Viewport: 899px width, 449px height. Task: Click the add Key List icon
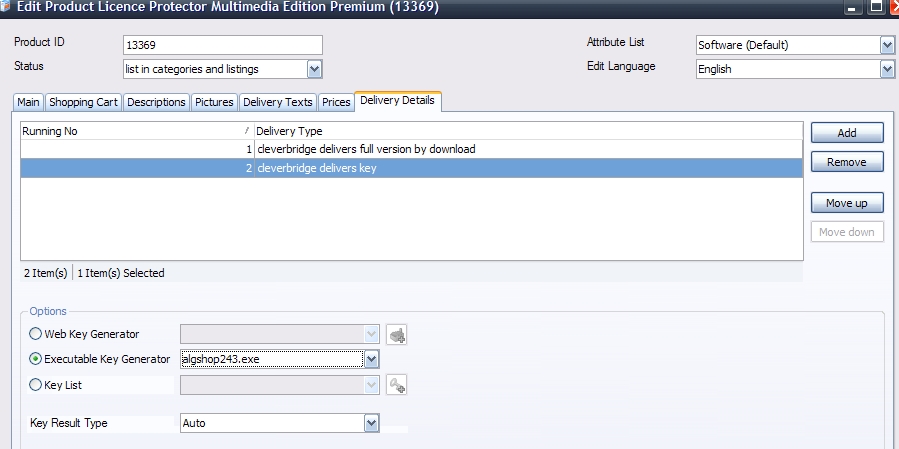(397, 385)
